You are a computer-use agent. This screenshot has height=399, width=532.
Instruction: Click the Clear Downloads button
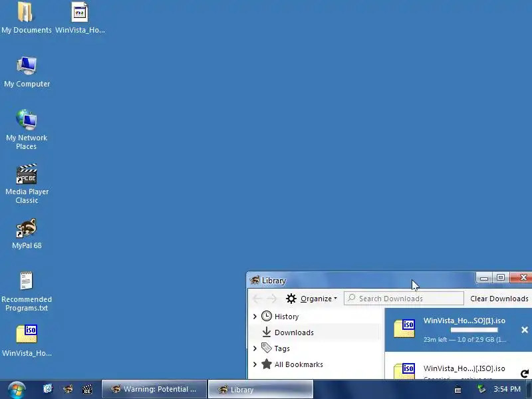point(499,299)
